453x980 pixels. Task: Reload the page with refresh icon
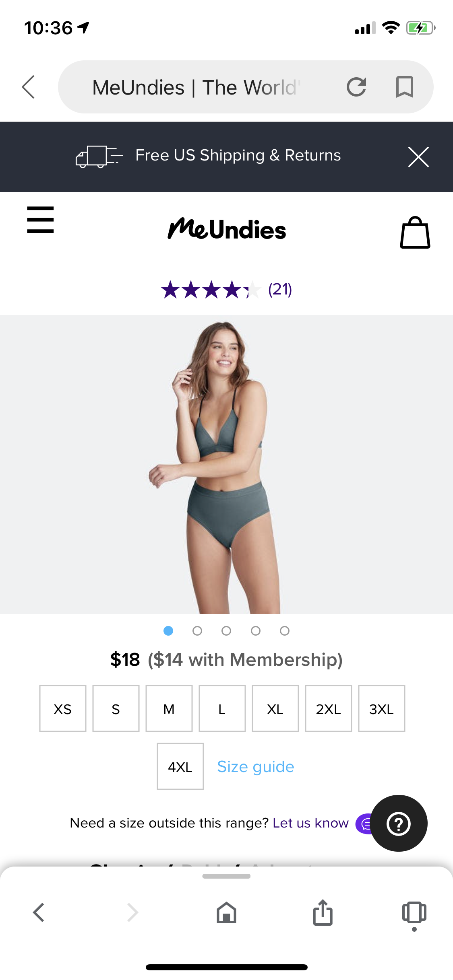(x=356, y=87)
